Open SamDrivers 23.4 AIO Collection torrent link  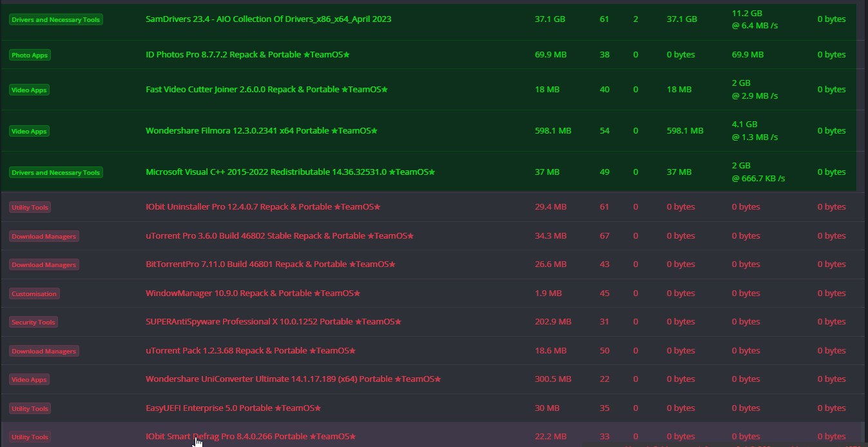268,19
